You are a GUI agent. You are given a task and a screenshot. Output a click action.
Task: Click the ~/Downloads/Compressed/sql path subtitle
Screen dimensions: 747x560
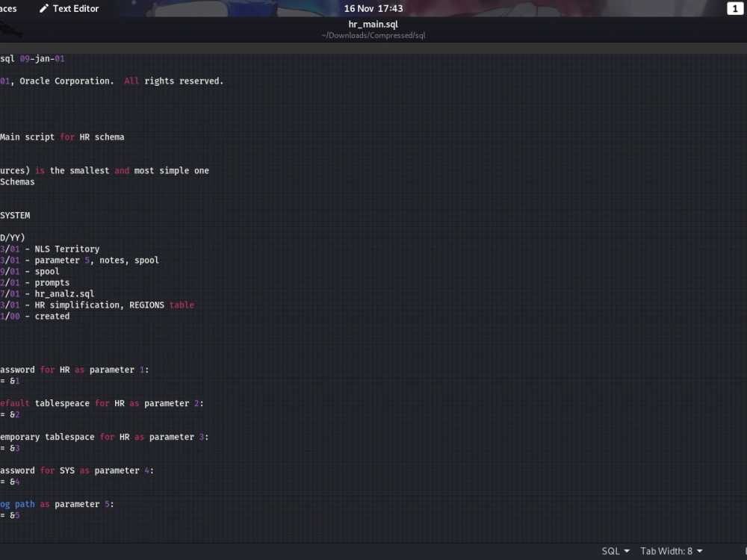point(373,35)
